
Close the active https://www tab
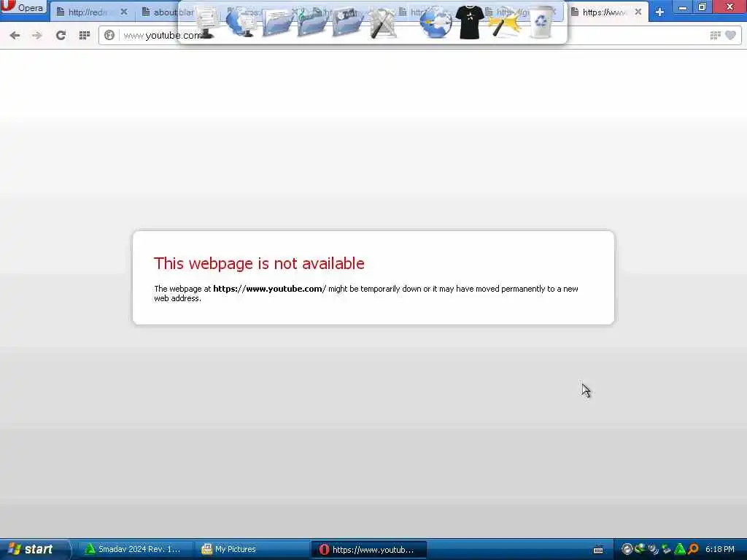[638, 12]
